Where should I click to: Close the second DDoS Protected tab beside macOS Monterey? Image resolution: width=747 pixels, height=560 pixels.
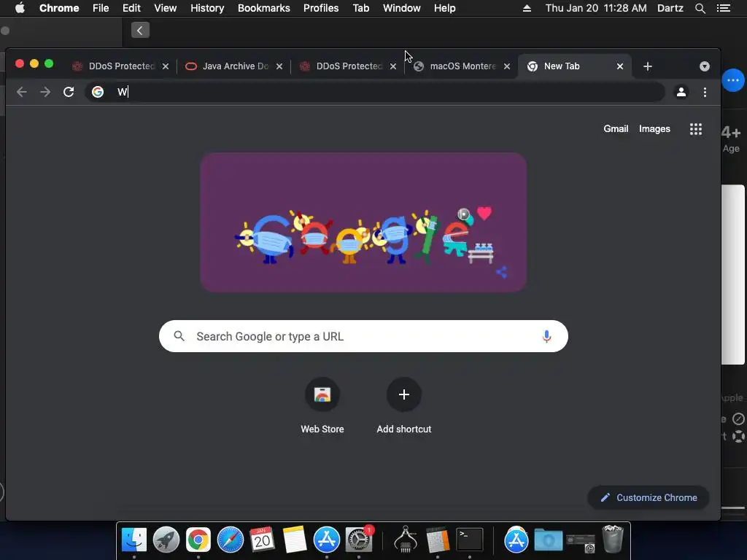393,66
